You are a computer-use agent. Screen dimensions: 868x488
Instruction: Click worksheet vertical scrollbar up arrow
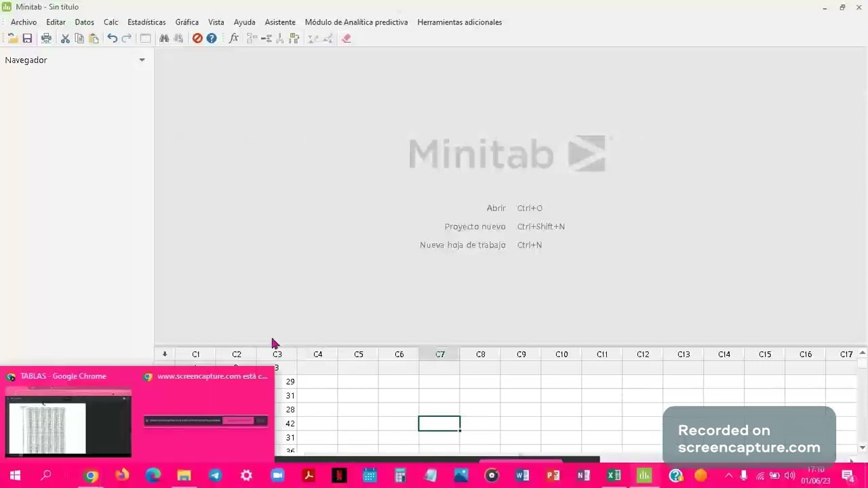click(862, 353)
